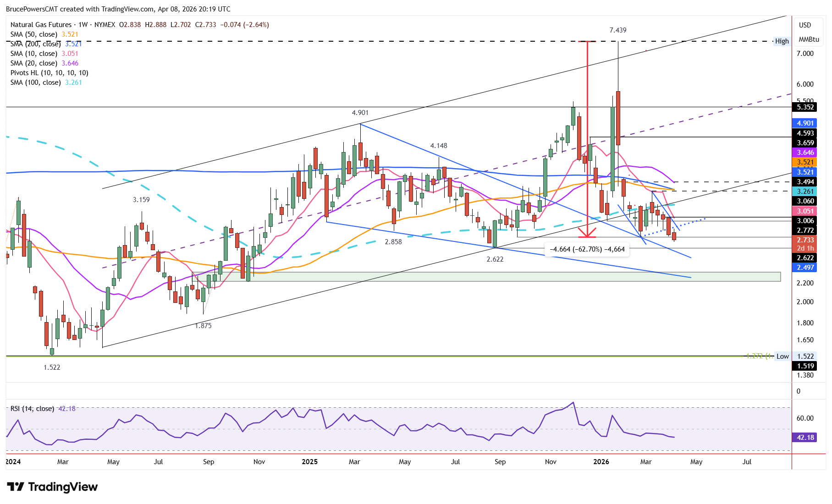This screenshot has height=504, width=832.
Task: Click the 4.148 pivot label
Action: [x=439, y=146]
